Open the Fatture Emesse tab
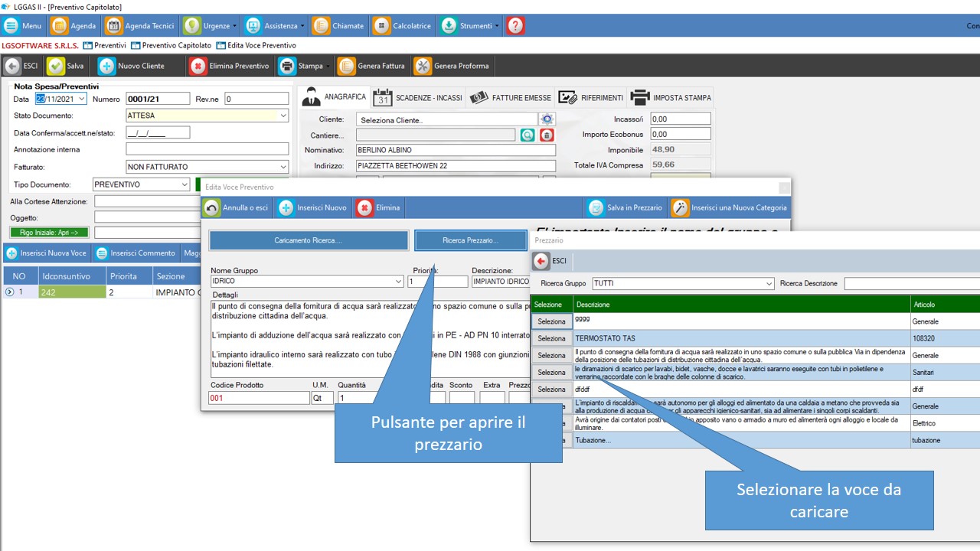 click(x=511, y=98)
